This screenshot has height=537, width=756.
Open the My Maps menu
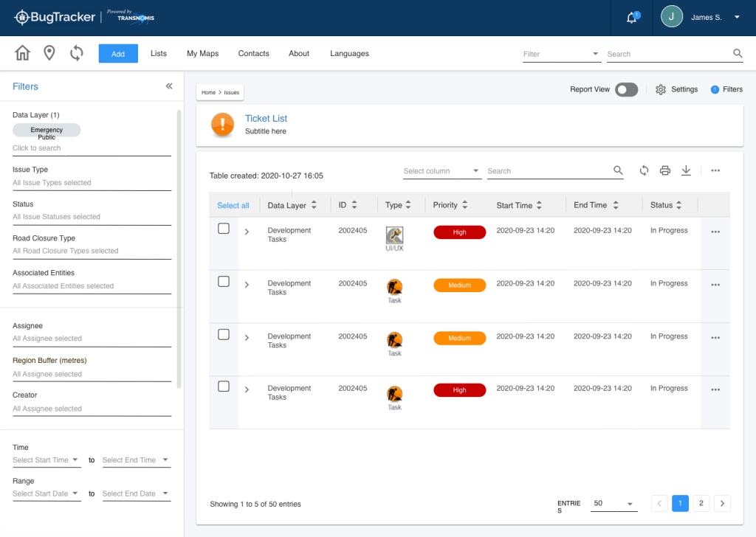click(x=202, y=54)
